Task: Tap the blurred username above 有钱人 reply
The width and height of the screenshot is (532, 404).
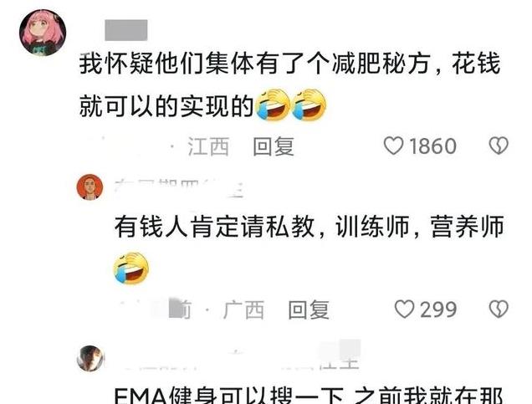Action: click(178, 187)
